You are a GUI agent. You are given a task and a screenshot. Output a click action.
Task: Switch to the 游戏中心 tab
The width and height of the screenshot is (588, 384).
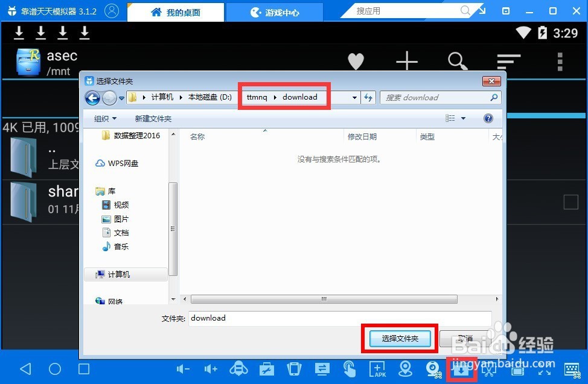[275, 11]
